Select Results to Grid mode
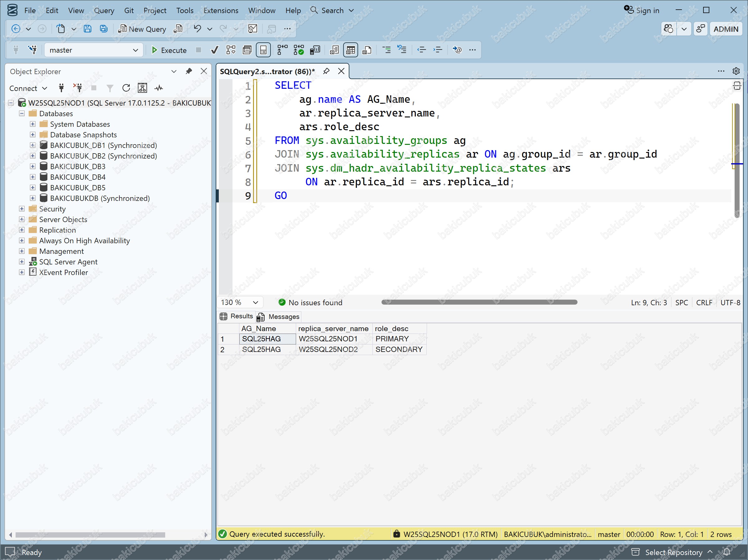 coord(350,50)
